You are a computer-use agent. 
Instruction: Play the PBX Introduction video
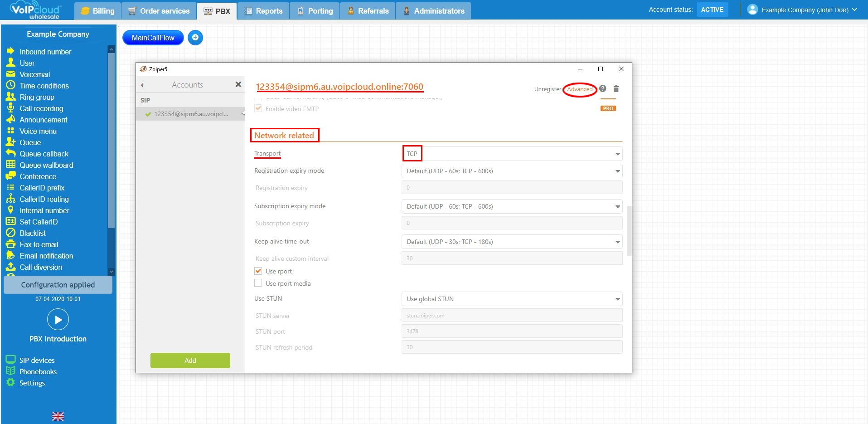[58, 320]
